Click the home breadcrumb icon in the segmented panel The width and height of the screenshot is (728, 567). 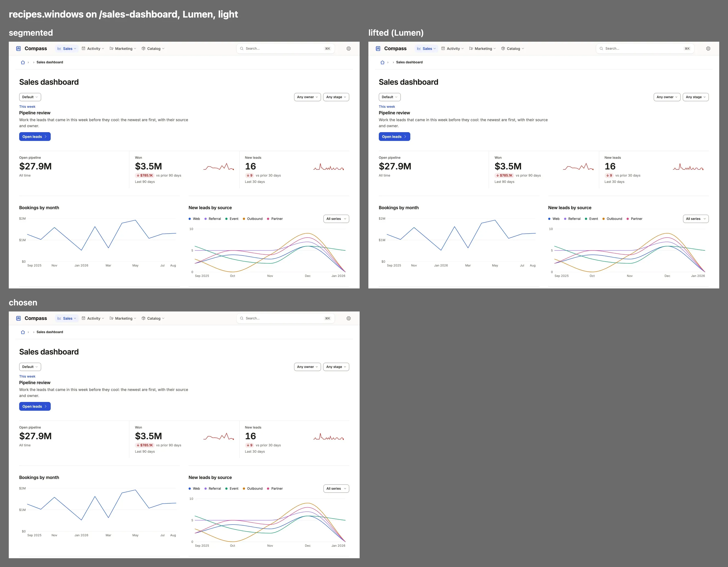[x=23, y=62]
